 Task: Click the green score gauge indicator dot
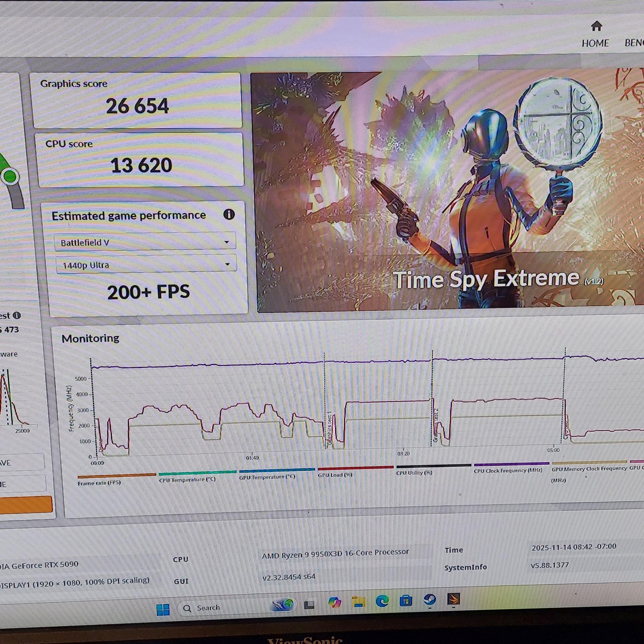coord(10,176)
